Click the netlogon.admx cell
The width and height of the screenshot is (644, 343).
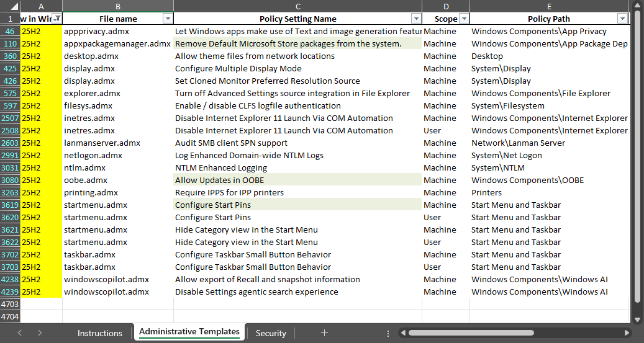coord(118,155)
